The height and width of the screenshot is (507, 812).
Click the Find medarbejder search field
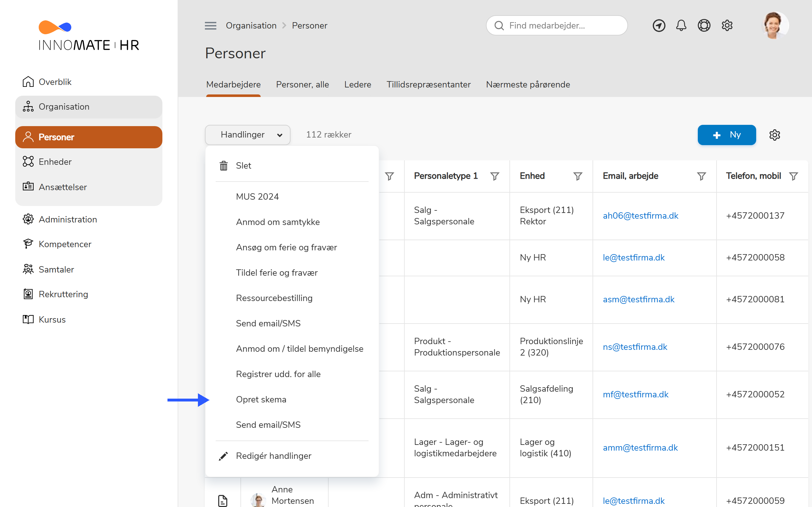coord(557,25)
